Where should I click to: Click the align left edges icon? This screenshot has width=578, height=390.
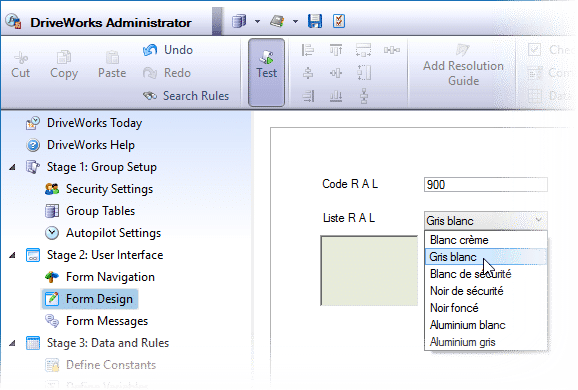[x=307, y=50]
